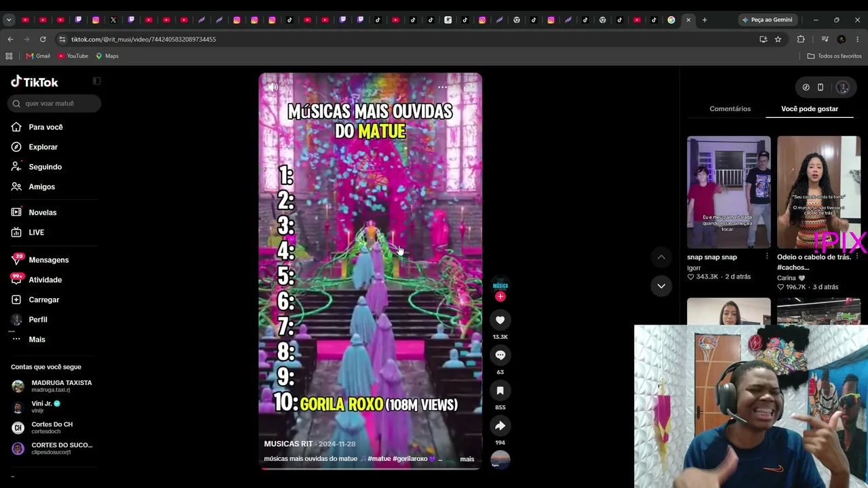Open CORTES DO SUCO followed account
The width and height of the screenshot is (868, 488).
(54, 448)
